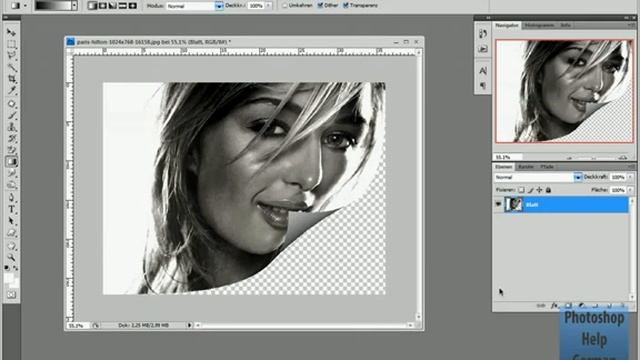The height and width of the screenshot is (360, 640).
Task: Open the tool preset picker arrow
Action: [x=25, y=6]
